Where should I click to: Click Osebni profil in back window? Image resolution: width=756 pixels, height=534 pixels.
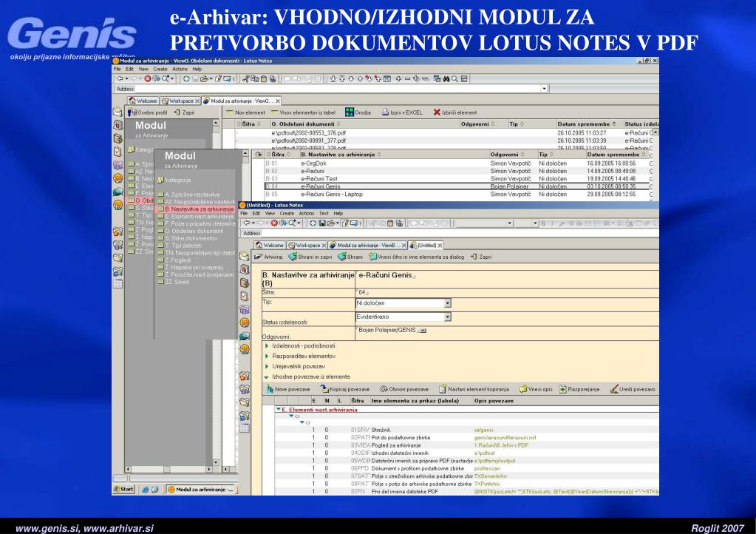pyautogui.click(x=148, y=112)
